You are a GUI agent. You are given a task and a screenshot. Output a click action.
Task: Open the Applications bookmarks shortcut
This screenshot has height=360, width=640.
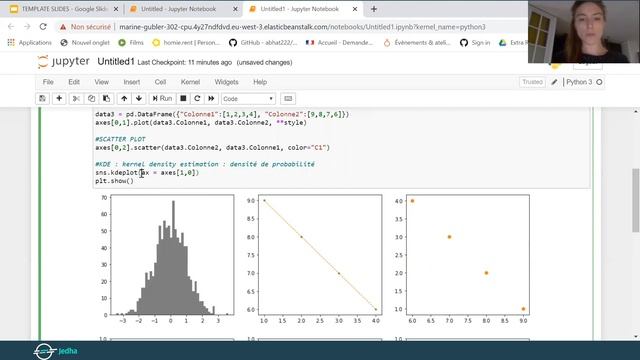point(29,42)
